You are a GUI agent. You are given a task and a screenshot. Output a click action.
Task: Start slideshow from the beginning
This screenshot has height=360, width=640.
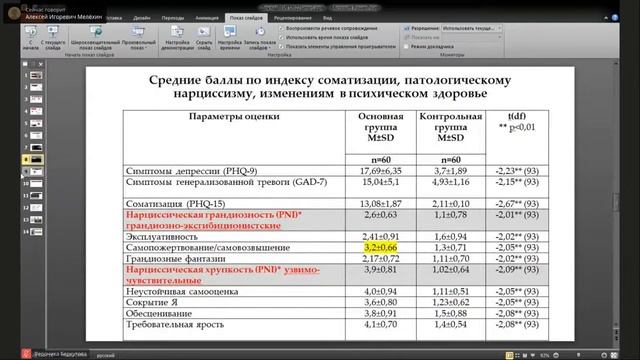(x=30, y=38)
